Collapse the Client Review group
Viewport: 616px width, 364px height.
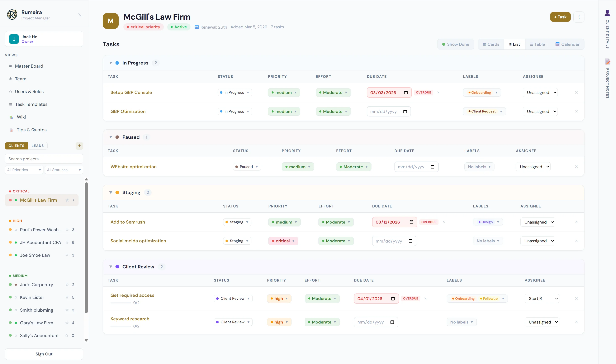click(111, 267)
